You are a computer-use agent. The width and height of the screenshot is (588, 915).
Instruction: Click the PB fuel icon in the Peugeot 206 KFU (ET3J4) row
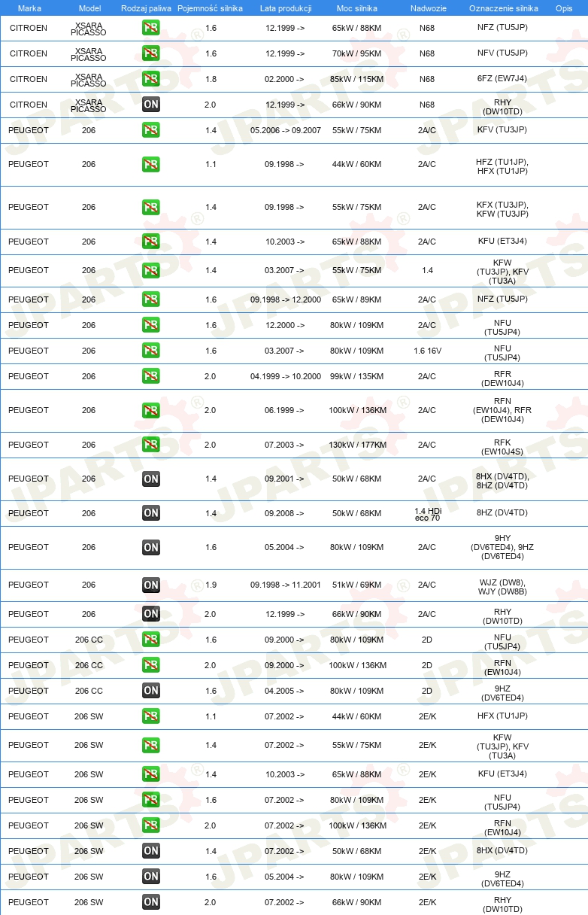pyautogui.click(x=151, y=242)
